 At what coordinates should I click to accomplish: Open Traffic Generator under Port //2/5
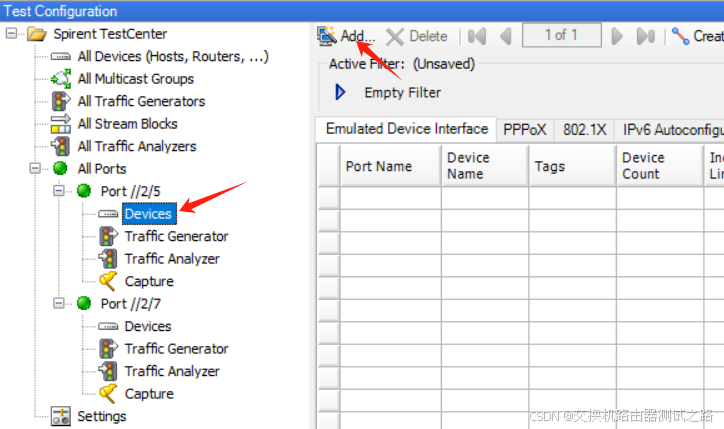[x=176, y=236]
